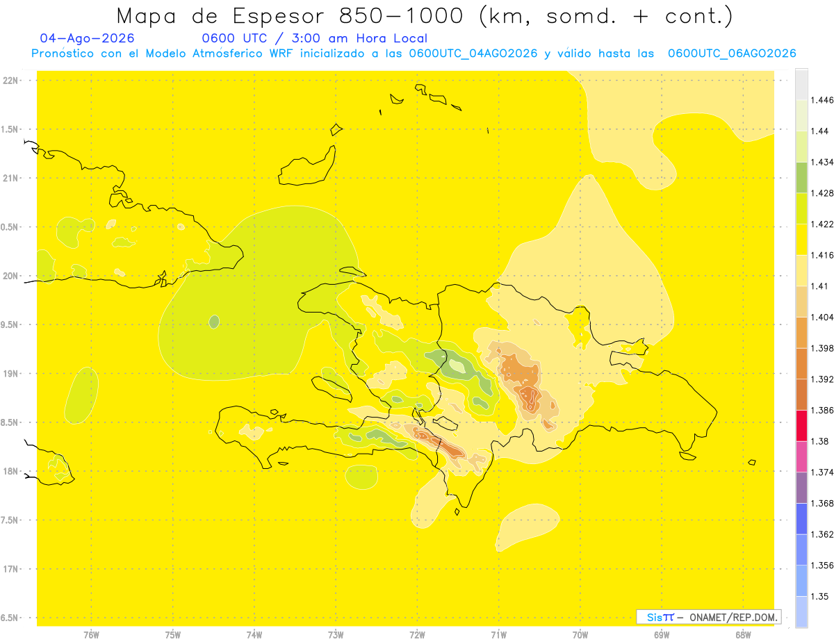The width and height of the screenshot is (834, 644).
Task: Click the legend value 1.416
Action: pyautogui.click(x=821, y=255)
